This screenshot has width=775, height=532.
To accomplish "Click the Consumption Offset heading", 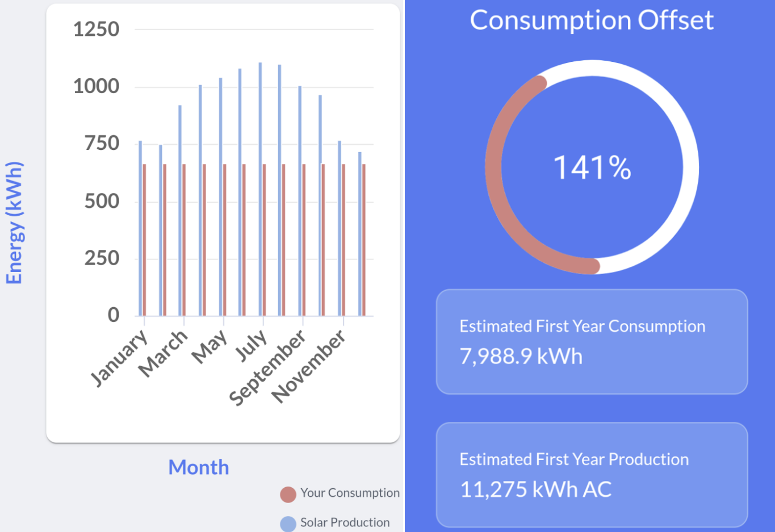I will click(592, 20).
